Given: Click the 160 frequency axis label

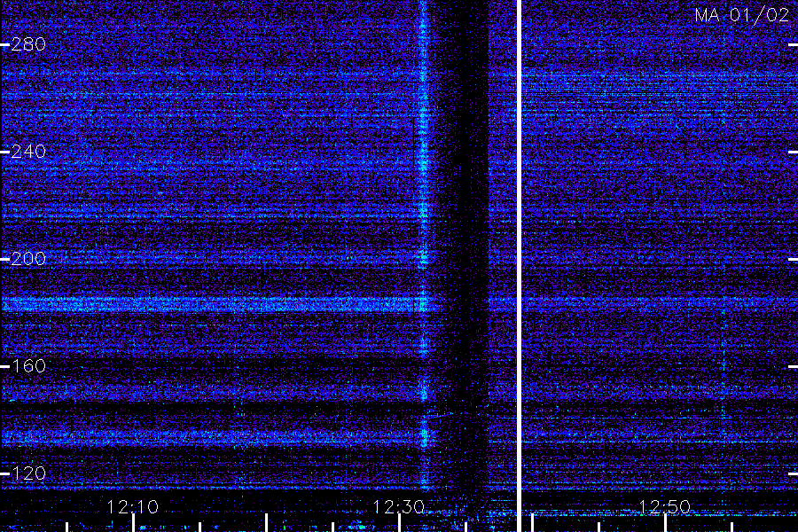Looking at the screenshot, I should [x=28, y=366].
